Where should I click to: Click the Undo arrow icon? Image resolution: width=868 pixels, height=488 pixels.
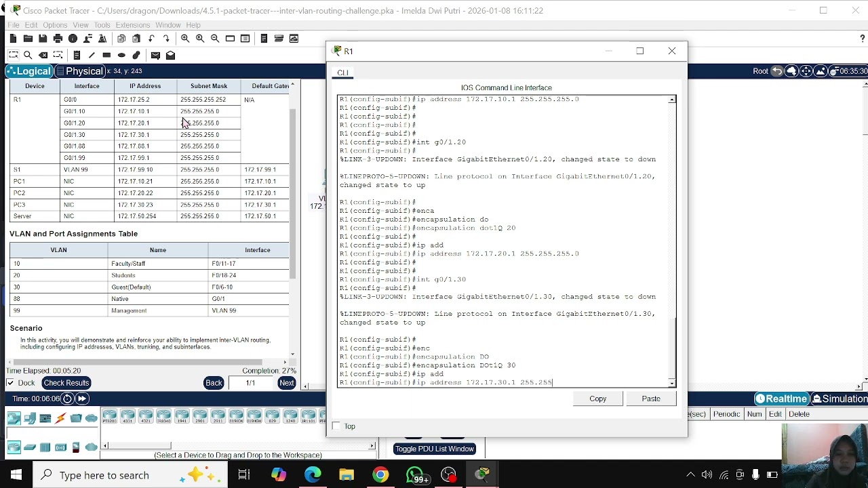click(x=151, y=39)
